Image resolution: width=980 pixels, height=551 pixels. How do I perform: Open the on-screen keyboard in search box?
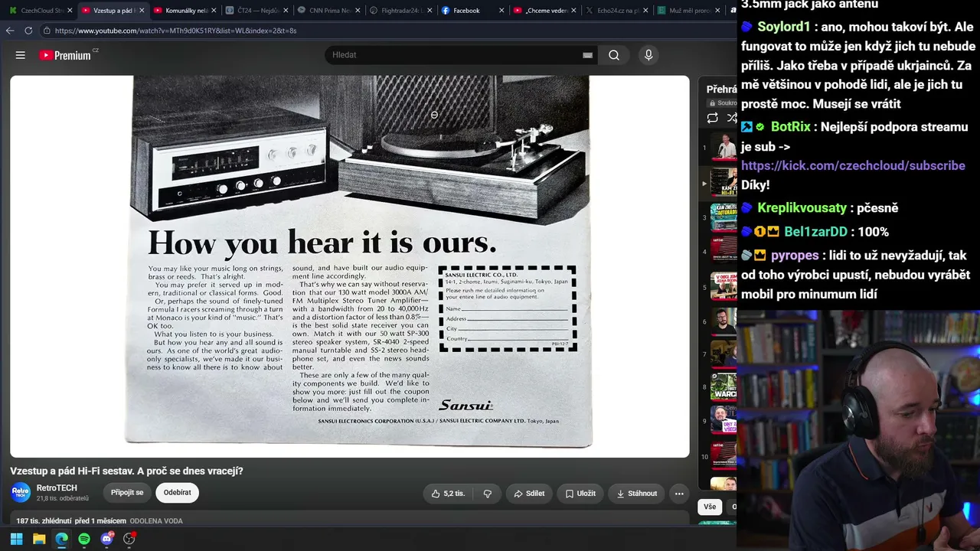587,55
